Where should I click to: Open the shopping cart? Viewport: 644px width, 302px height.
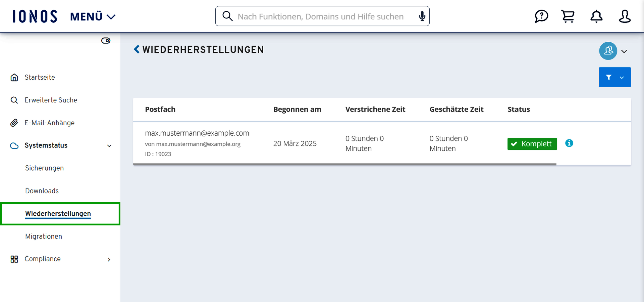(568, 16)
